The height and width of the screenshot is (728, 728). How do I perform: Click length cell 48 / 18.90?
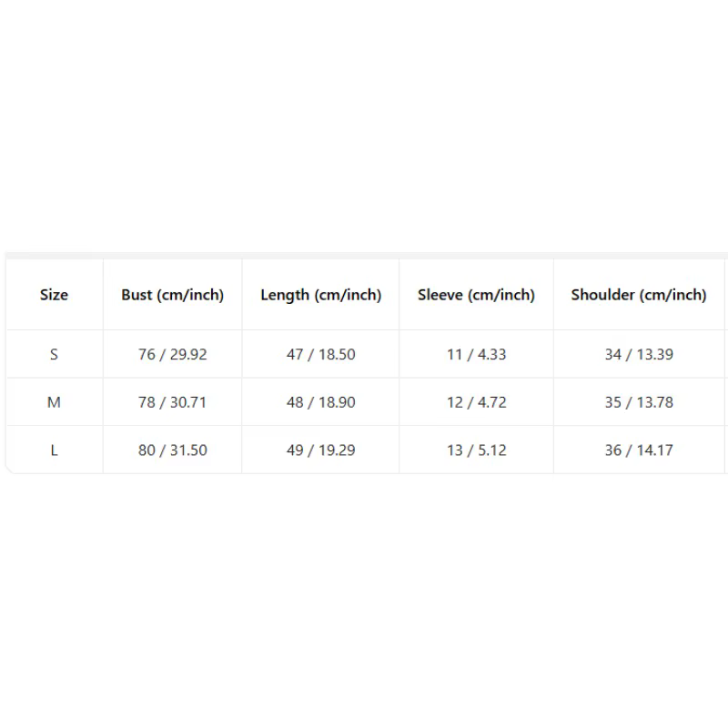320,402
